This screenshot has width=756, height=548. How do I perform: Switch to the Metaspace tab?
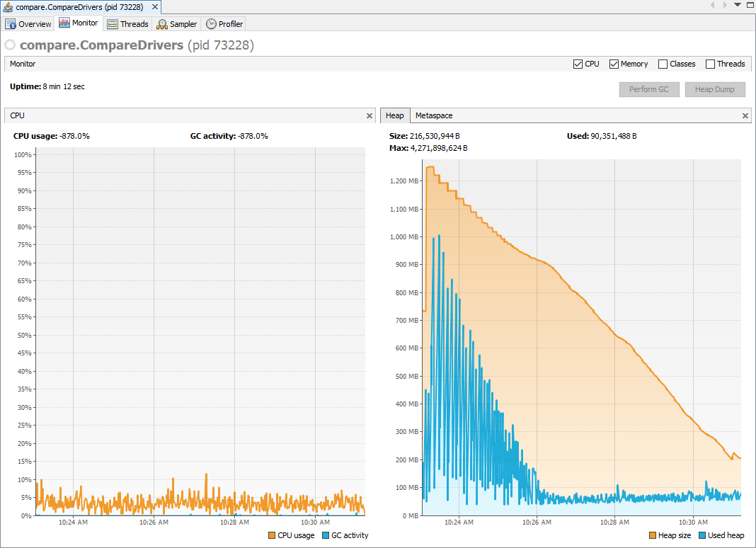click(433, 115)
